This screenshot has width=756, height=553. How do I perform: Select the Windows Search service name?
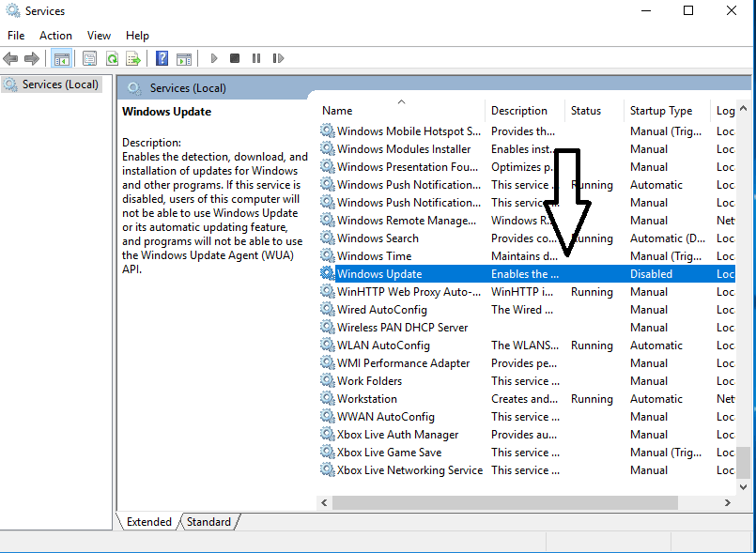click(378, 238)
